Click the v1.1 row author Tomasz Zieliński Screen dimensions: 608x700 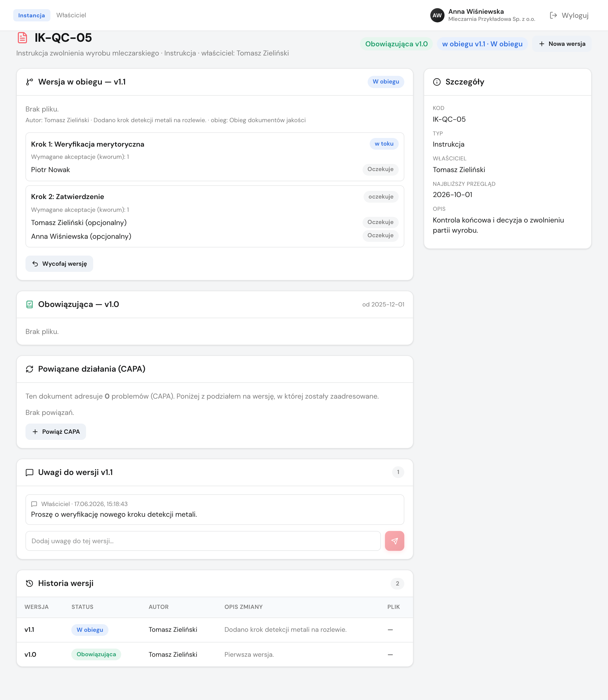coord(173,630)
